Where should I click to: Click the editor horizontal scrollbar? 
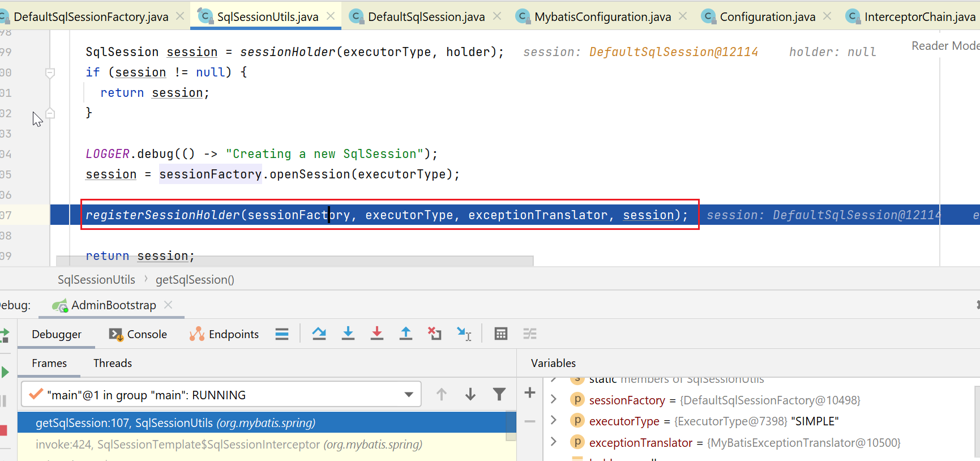click(x=294, y=261)
